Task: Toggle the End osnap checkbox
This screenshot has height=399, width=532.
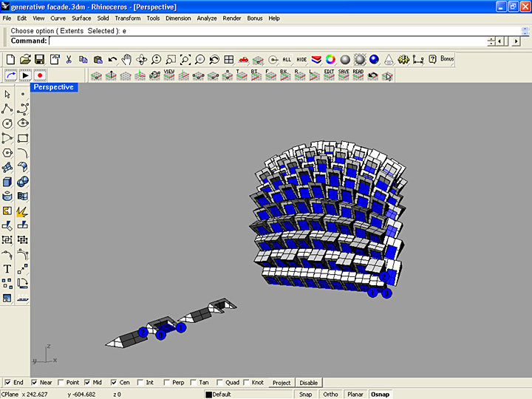Action: (x=7, y=383)
